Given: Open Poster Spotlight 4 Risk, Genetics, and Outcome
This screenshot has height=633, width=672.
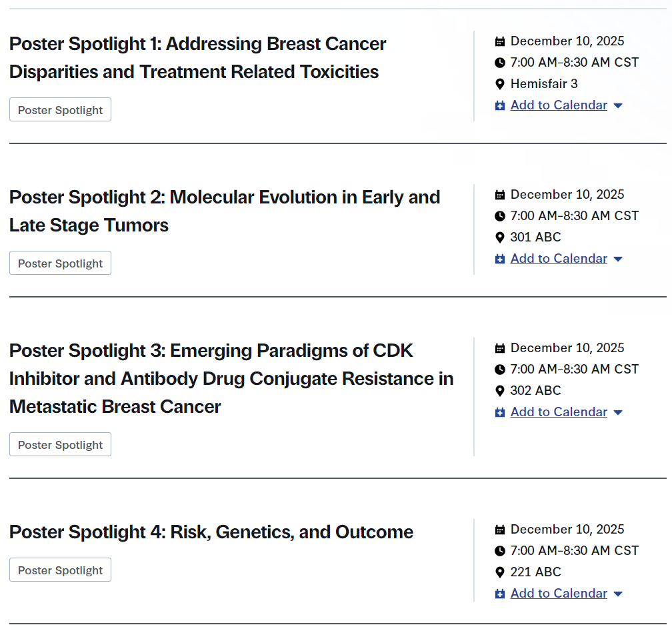Looking at the screenshot, I should [211, 532].
